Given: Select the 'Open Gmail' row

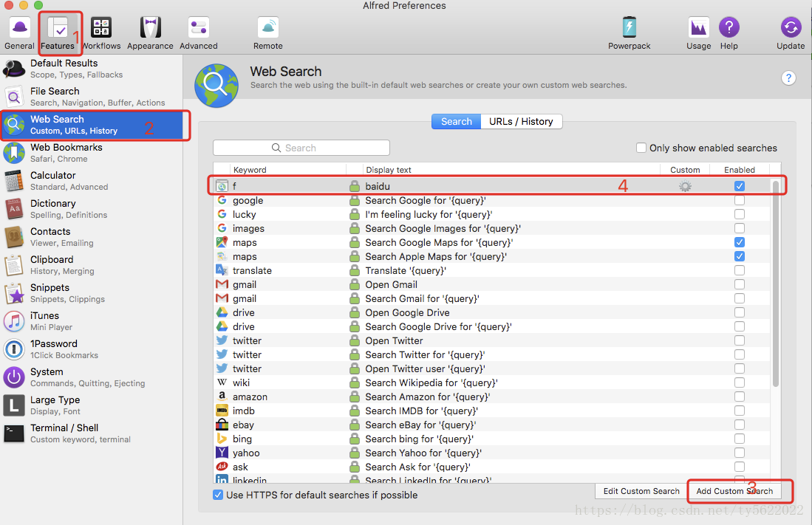Looking at the screenshot, I should point(492,284).
